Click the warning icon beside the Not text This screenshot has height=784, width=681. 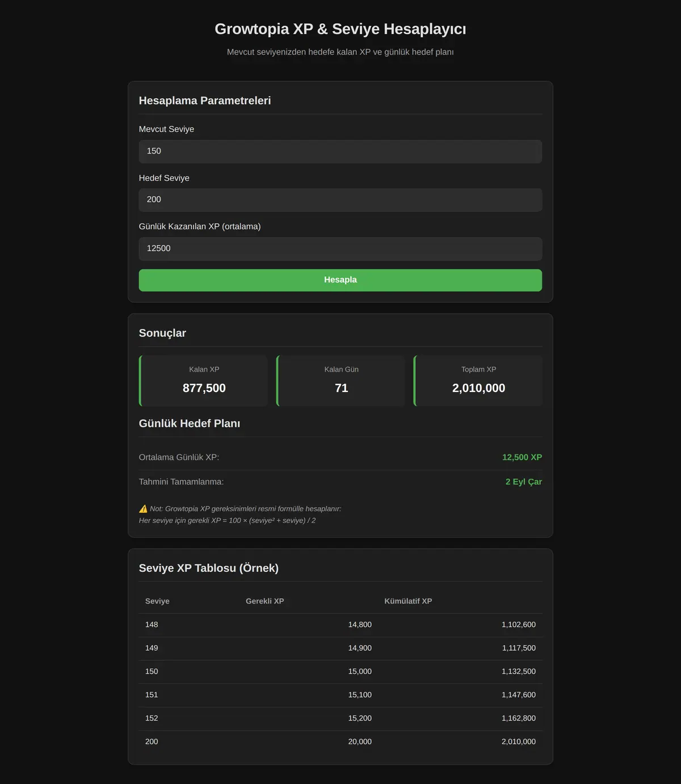click(143, 509)
